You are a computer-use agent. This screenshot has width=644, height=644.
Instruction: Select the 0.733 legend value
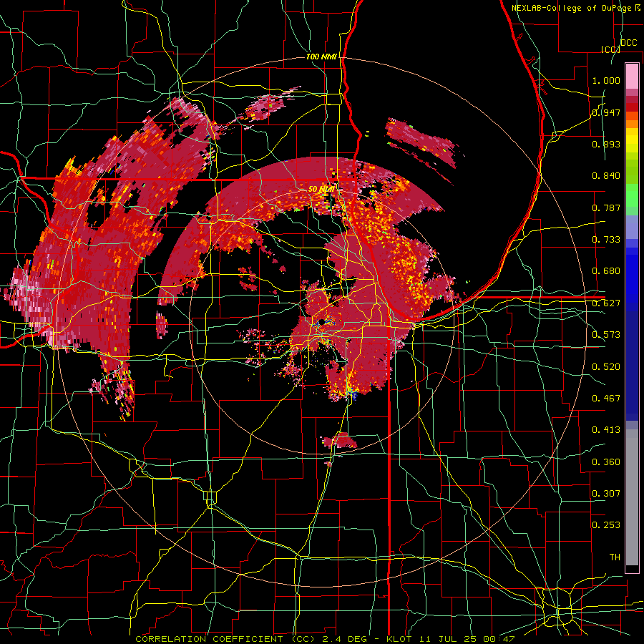pyautogui.click(x=606, y=240)
